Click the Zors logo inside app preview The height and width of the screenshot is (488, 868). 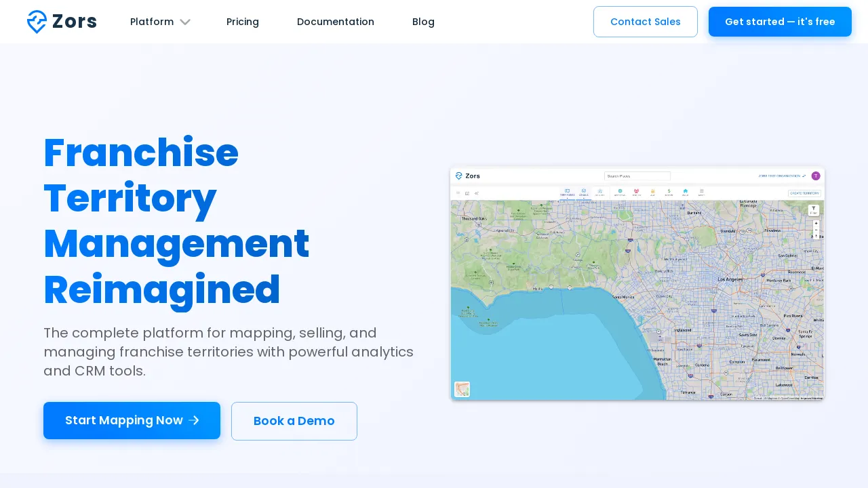468,176
